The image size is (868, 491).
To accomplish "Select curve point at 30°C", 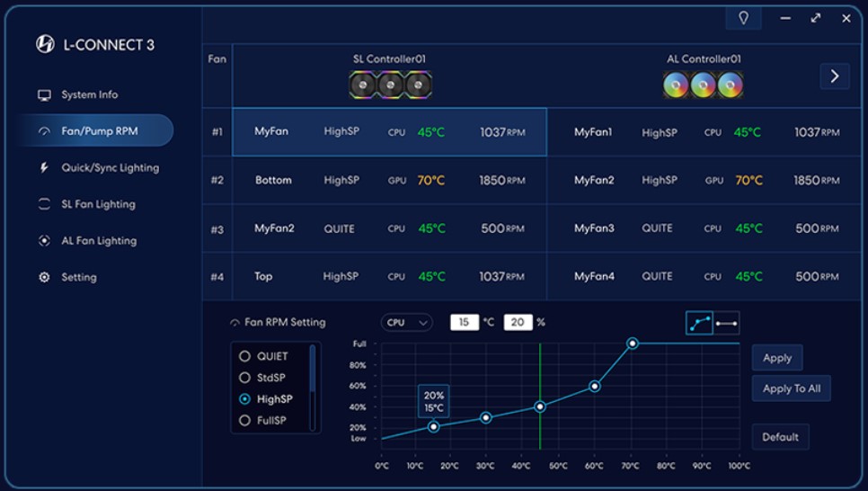I will 485,417.
